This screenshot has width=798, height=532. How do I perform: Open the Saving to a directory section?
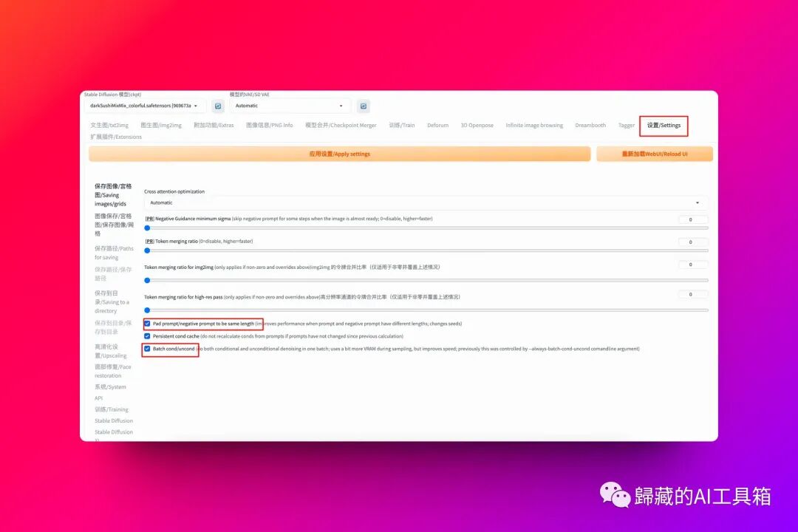pyautogui.click(x=112, y=302)
